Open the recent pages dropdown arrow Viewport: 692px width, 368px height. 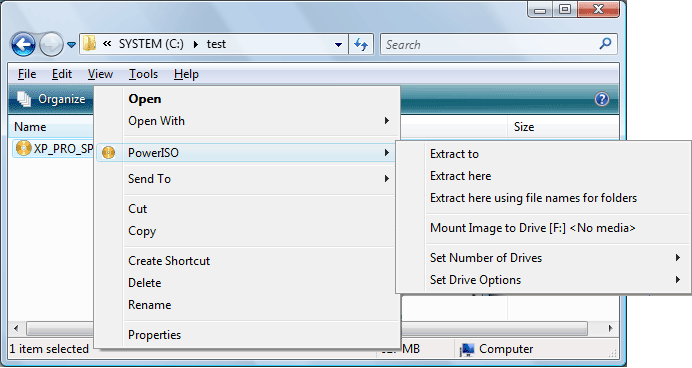(71, 45)
